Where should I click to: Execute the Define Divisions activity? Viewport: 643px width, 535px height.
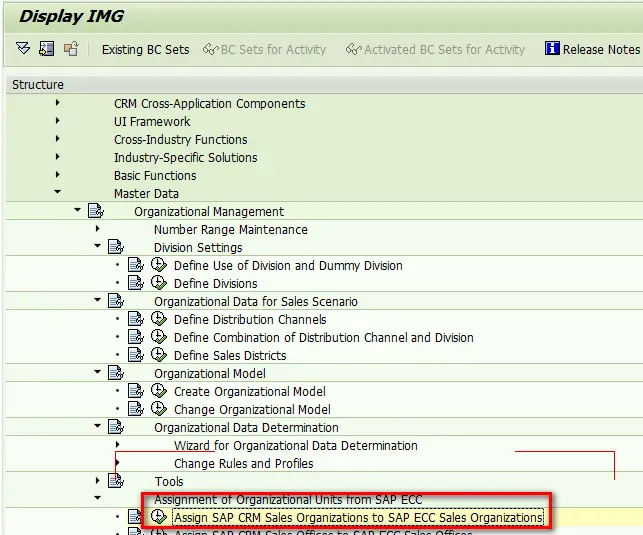pos(159,283)
